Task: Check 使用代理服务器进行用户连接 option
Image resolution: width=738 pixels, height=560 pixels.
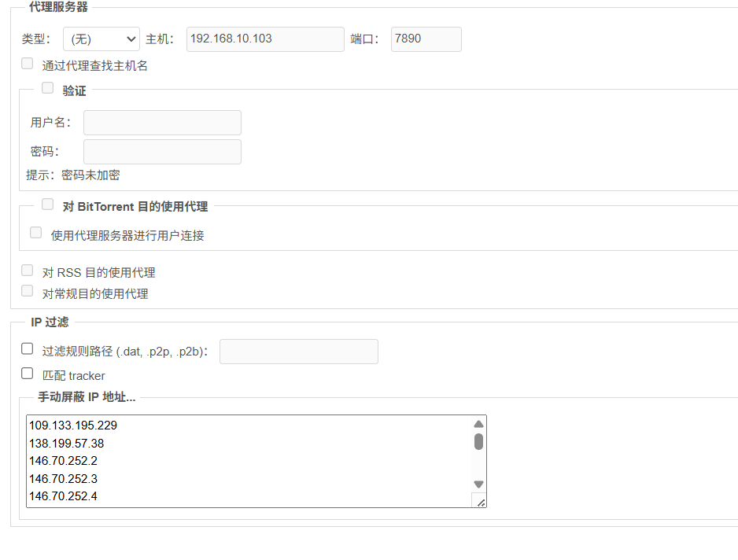Action: point(36,233)
